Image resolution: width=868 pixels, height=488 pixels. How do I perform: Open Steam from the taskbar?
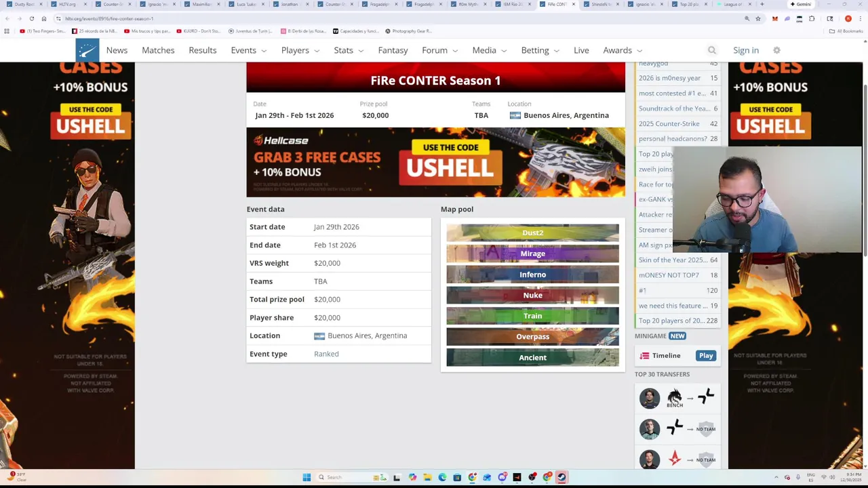coord(561,477)
